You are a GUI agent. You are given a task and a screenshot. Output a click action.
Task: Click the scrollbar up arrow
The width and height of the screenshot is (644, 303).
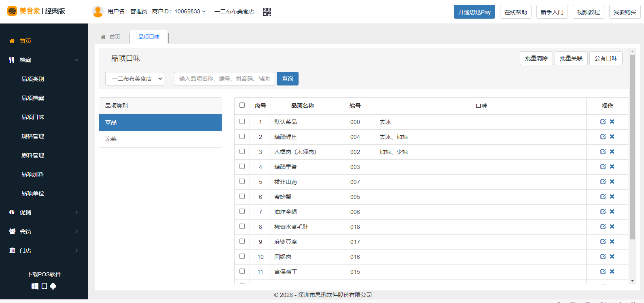632,51
